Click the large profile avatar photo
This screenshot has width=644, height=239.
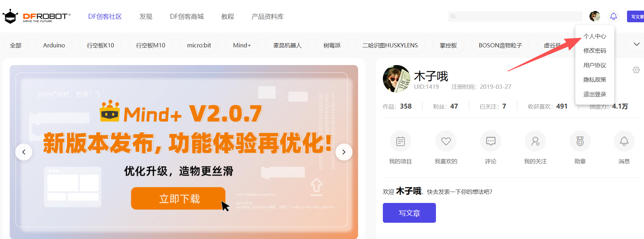click(397, 79)
